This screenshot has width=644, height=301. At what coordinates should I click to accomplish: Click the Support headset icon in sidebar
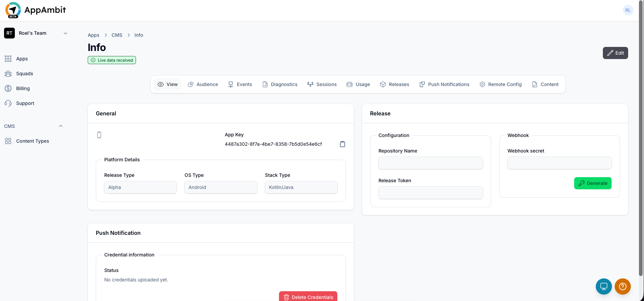coord(8,103)
